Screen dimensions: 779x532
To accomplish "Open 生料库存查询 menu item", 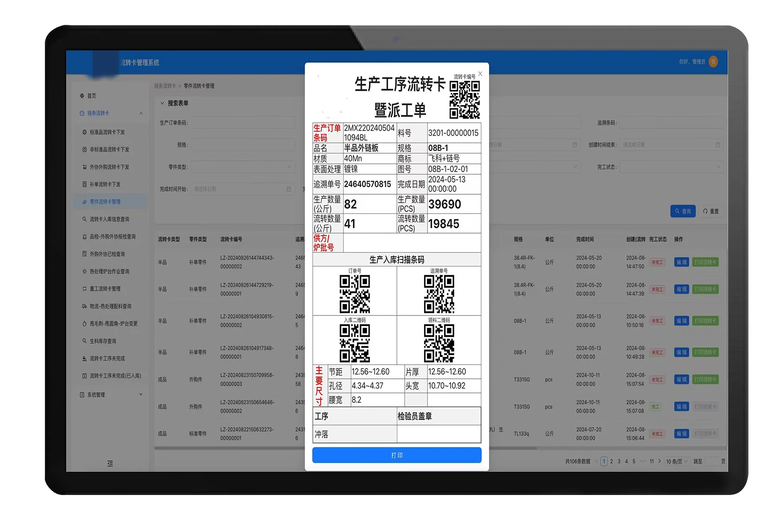I will pyautogui.click(x=103, y=341).
